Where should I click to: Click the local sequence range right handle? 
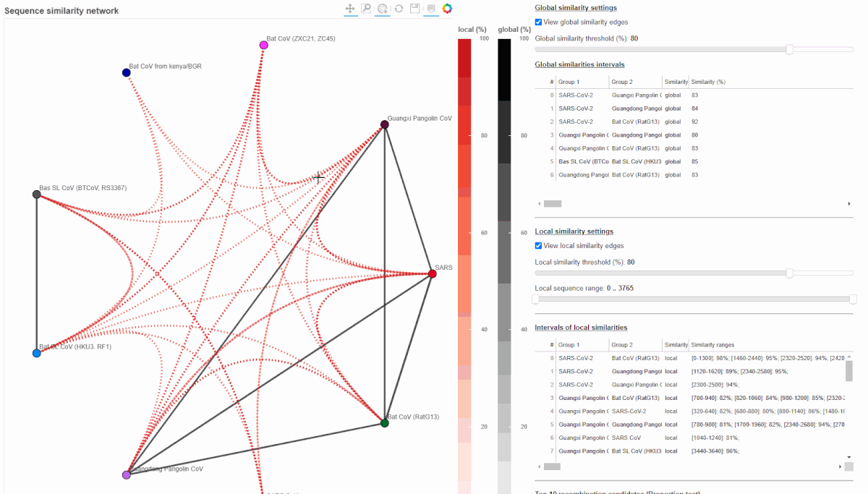[x=853, y=299]
